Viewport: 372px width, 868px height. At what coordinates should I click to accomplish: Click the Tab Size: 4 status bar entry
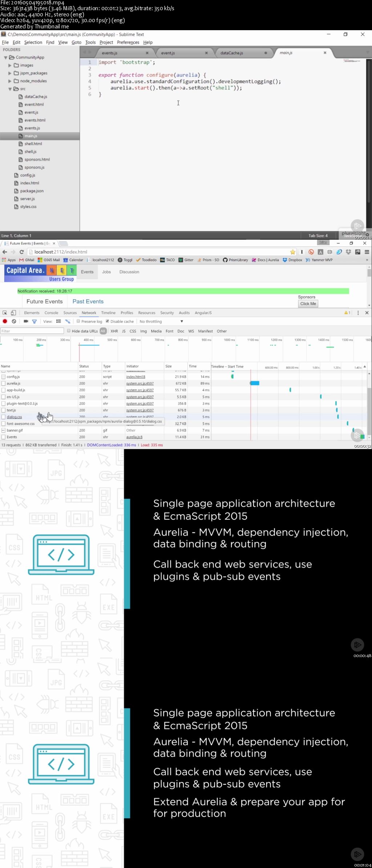(318, 236)
